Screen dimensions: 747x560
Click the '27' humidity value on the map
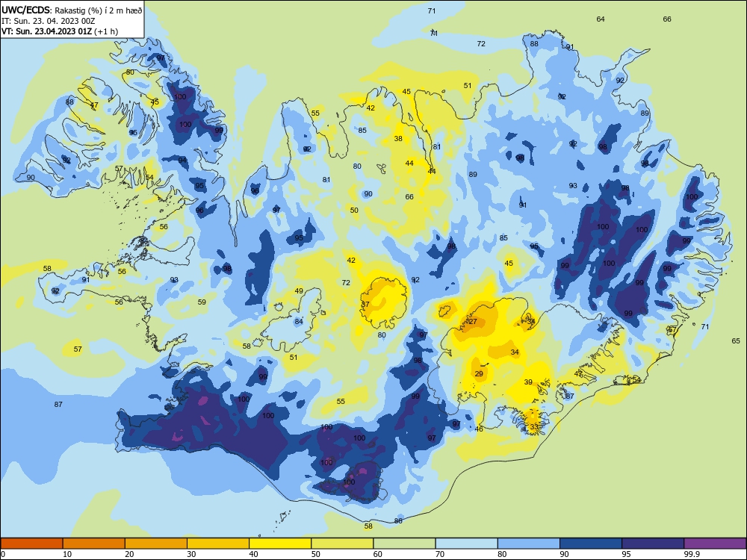click(473, 321)
